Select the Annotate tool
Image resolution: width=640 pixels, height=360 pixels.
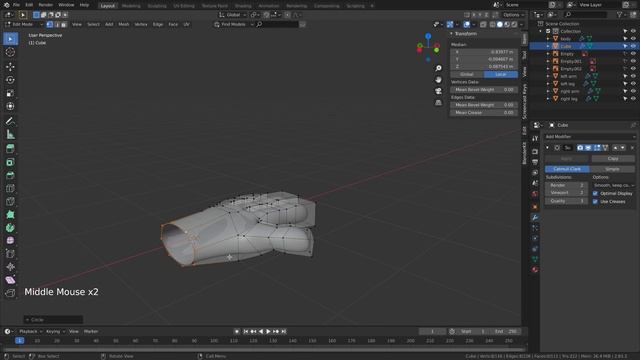[10, 121]
